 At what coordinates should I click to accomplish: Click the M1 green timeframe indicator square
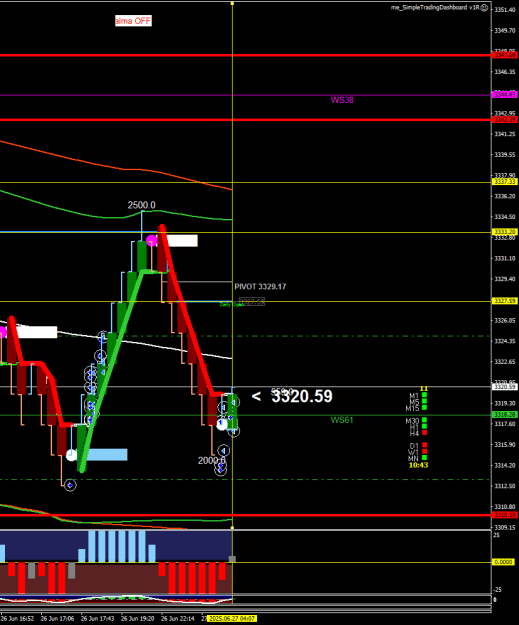pos(424,395)
